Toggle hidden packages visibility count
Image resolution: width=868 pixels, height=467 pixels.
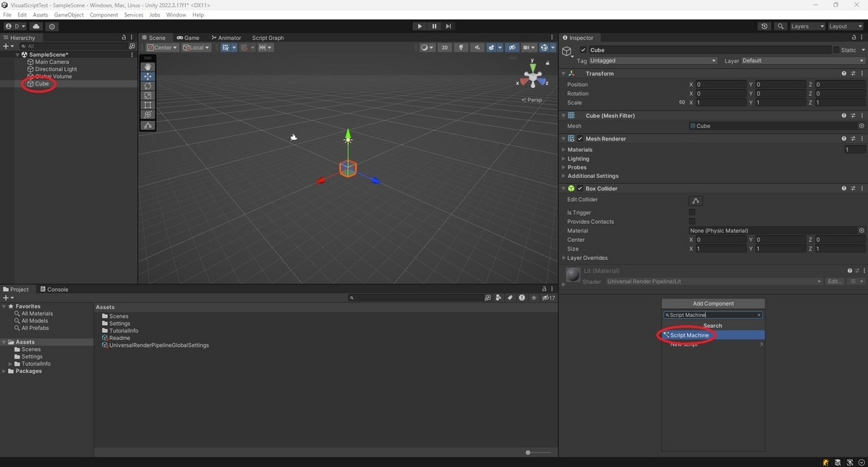click(548, 298)
